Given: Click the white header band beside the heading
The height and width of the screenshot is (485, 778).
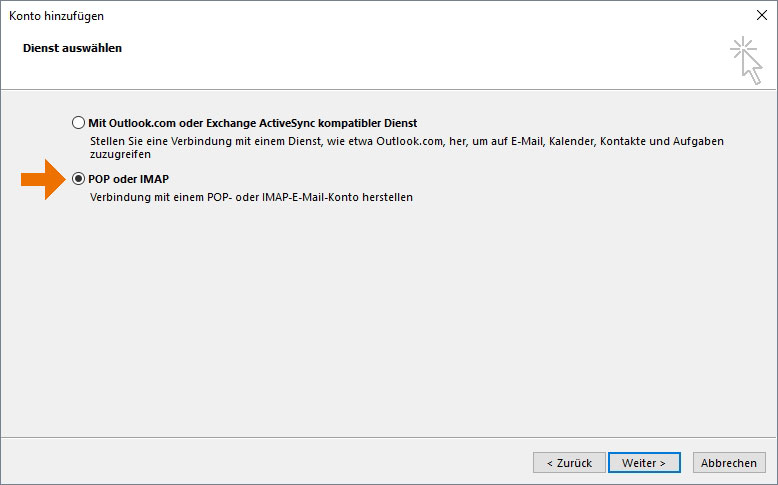Looking at the screenshot, I should pos(422,60).
